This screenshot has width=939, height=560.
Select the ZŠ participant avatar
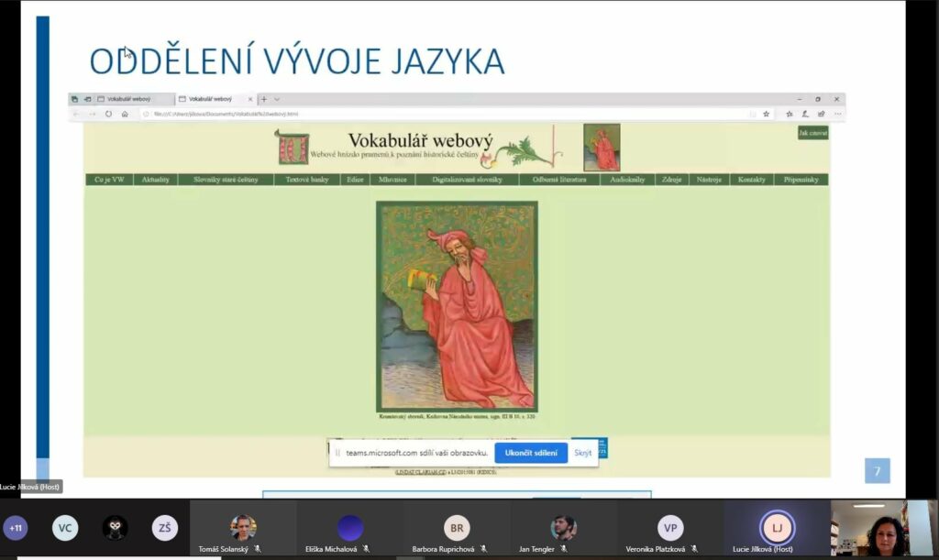click(x=165, y=528)
